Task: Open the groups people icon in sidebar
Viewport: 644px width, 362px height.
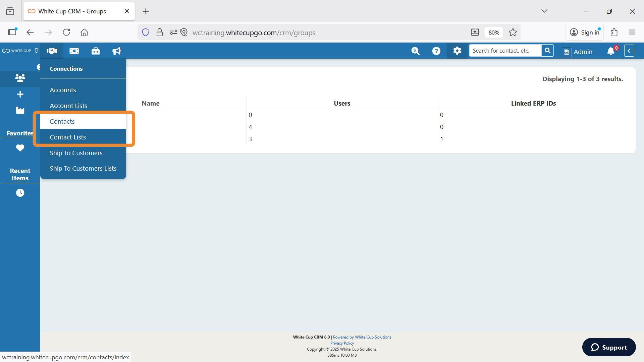Action: click(20, 78)
